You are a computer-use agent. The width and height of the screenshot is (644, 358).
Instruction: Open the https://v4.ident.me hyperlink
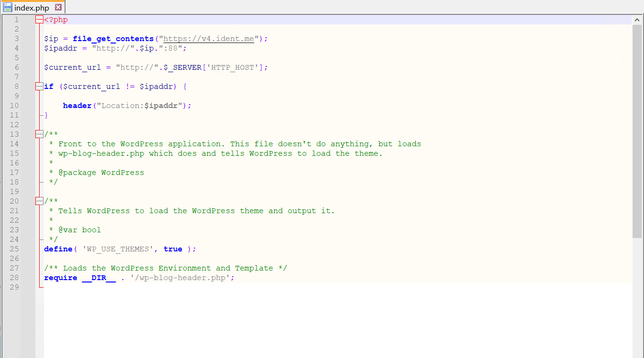[x=208, y=39]
